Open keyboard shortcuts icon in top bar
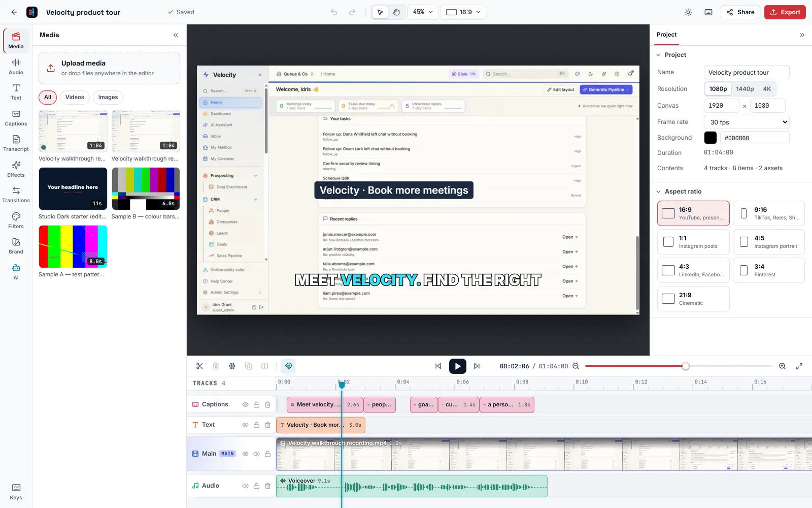812x508 pixels. tap(708, 12)
